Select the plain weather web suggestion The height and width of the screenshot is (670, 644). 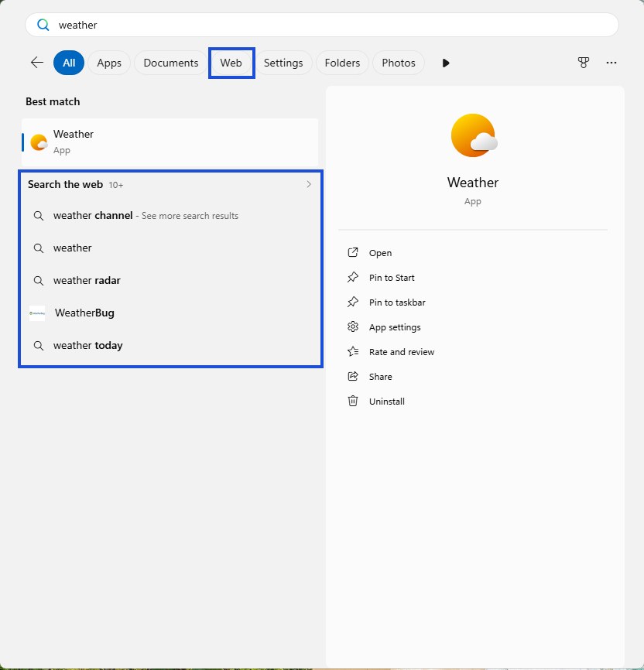(x=170, y=248)
